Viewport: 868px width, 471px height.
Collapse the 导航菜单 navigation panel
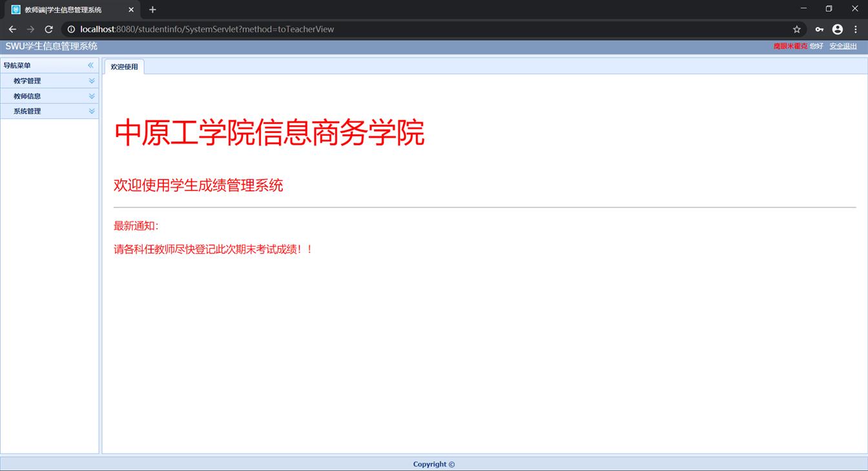[90, 65]
